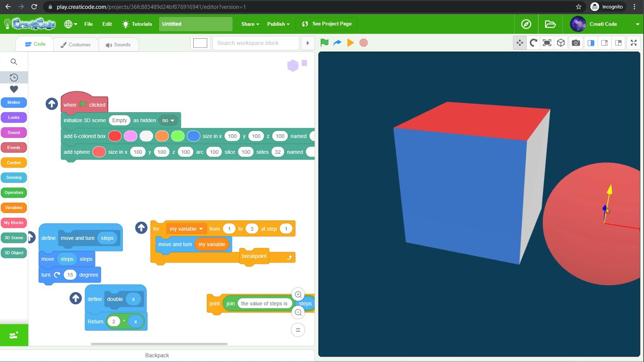Open the 'my variable' dropdown in for block
The image size is (644, 362).
(x=186, y=229)
